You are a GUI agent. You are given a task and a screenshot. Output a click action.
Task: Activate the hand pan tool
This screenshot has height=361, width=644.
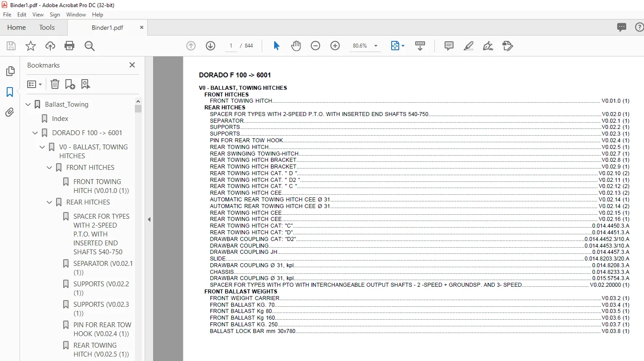pyautogui.click(x=296, y=46)
